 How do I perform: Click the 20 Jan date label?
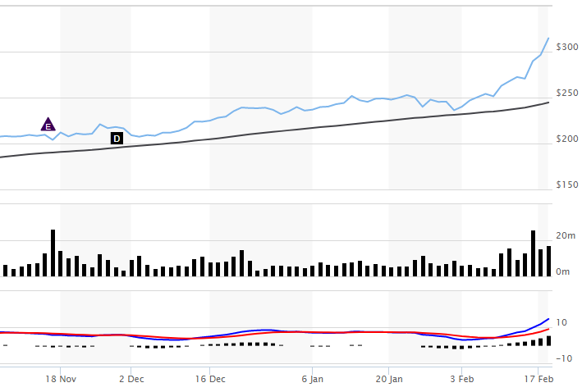pos(389,379)
